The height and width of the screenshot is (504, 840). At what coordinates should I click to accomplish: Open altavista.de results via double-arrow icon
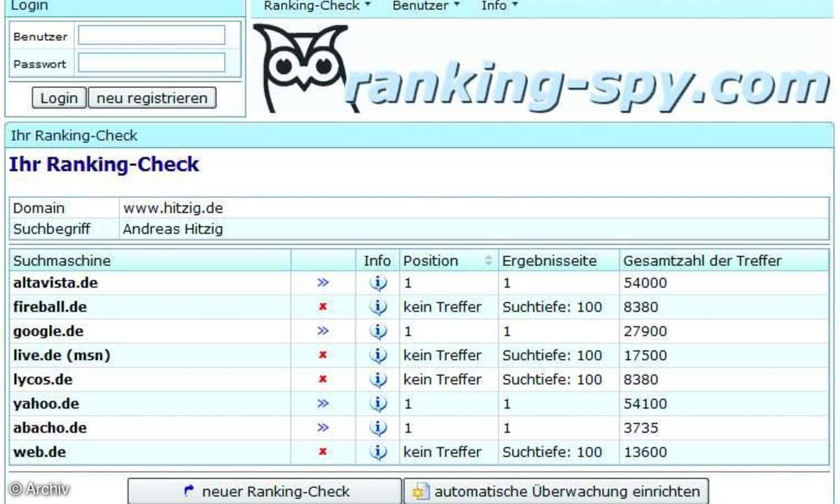tap(322, 283)
